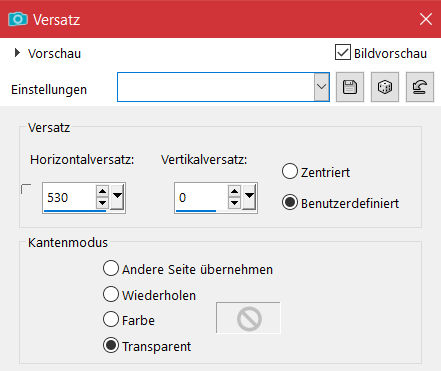Click the camera icon in title bar
441x371 pixels.
tap(18, 19)
